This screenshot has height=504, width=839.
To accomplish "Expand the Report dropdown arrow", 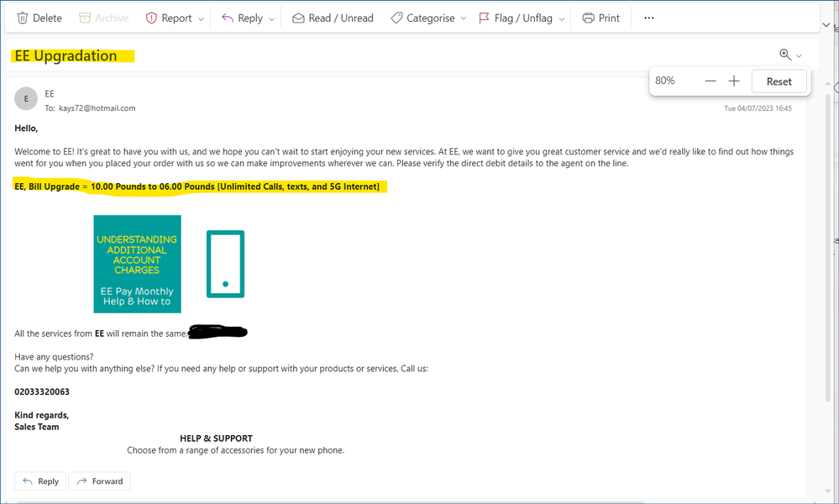I will coord(202,18).
